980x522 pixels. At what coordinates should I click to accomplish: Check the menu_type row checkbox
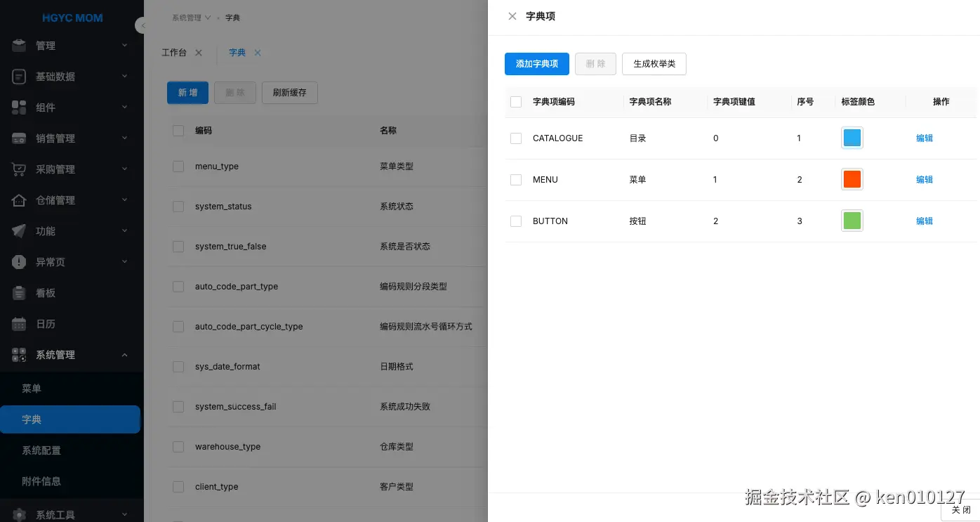click(178, 167)
